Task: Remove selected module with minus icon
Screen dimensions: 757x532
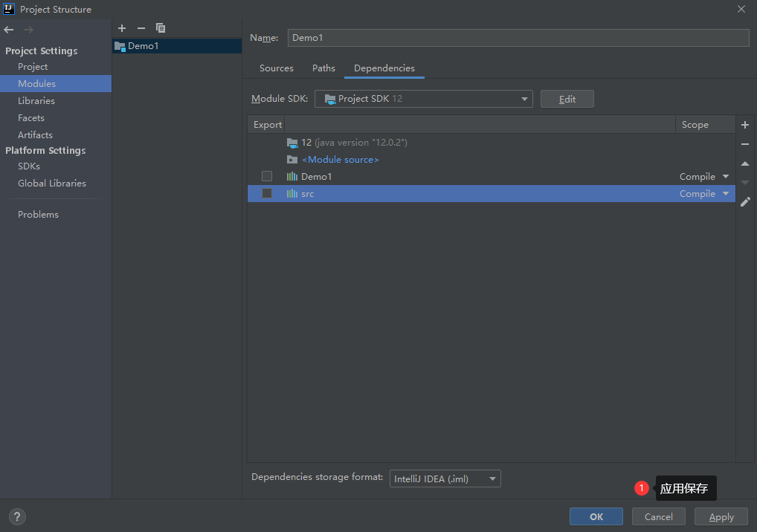Action: tap(141, 28)
